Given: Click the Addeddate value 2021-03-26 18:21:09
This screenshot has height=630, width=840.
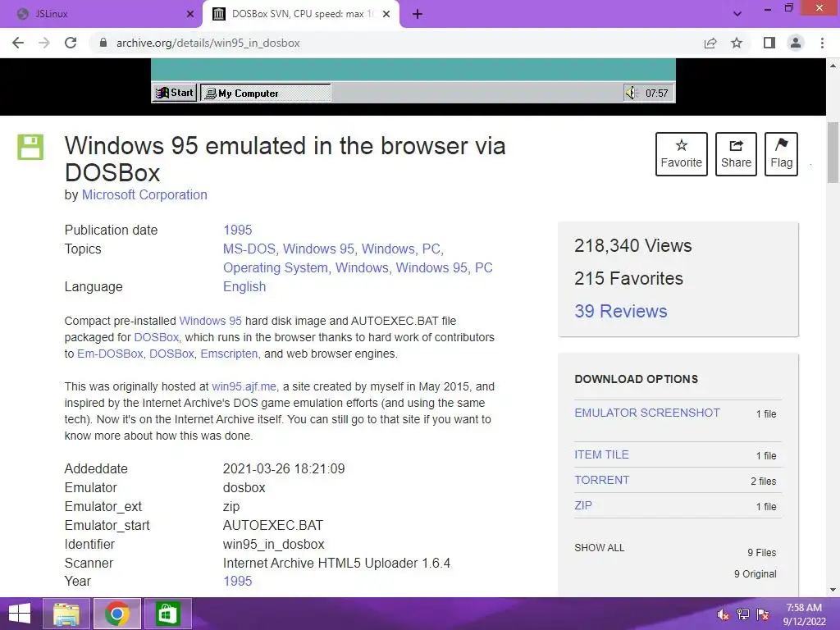Looking at the screenshot, I should pyautogui.click(x=284, y=468).
